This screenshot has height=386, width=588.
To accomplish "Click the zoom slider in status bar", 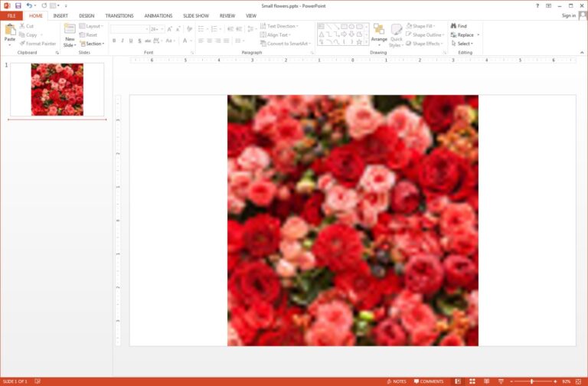I will (x=533, y=381).
